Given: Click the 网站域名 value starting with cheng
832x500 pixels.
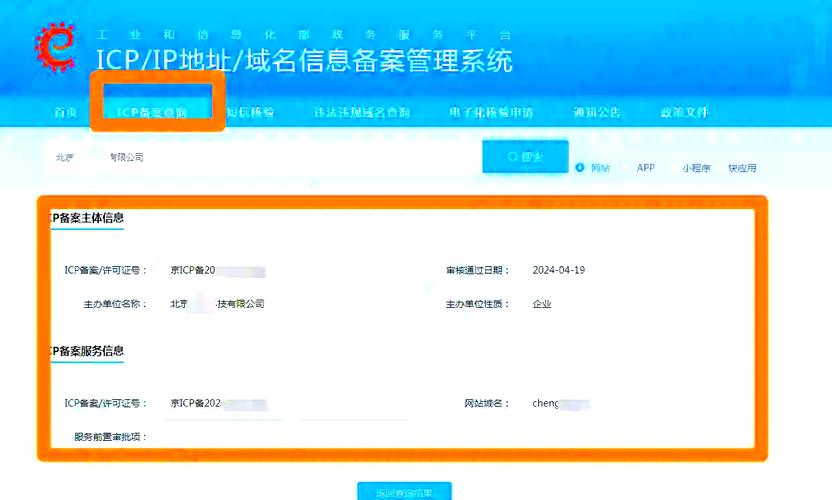Looking at the screenshot, I should (560, 404).
